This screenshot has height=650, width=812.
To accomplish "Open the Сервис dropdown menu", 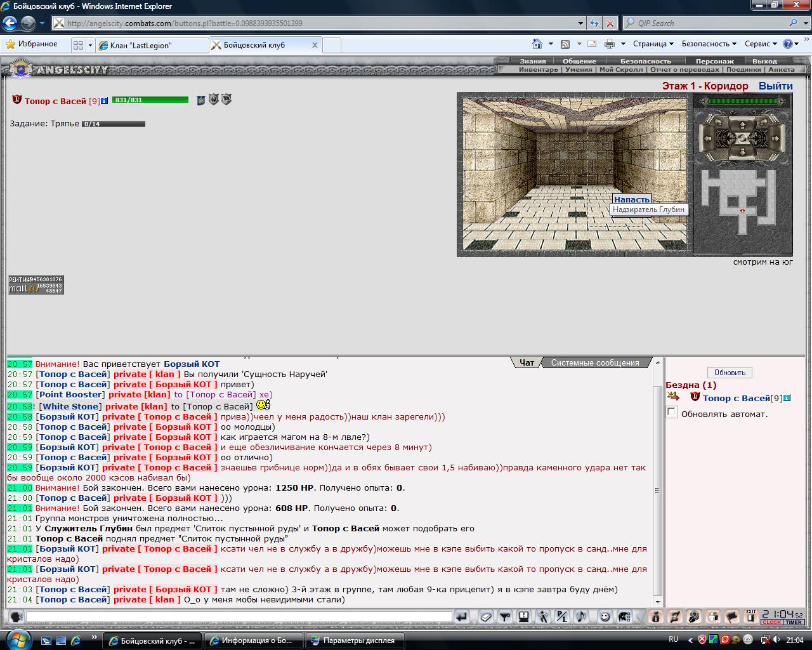I will [x=761, y=44].
